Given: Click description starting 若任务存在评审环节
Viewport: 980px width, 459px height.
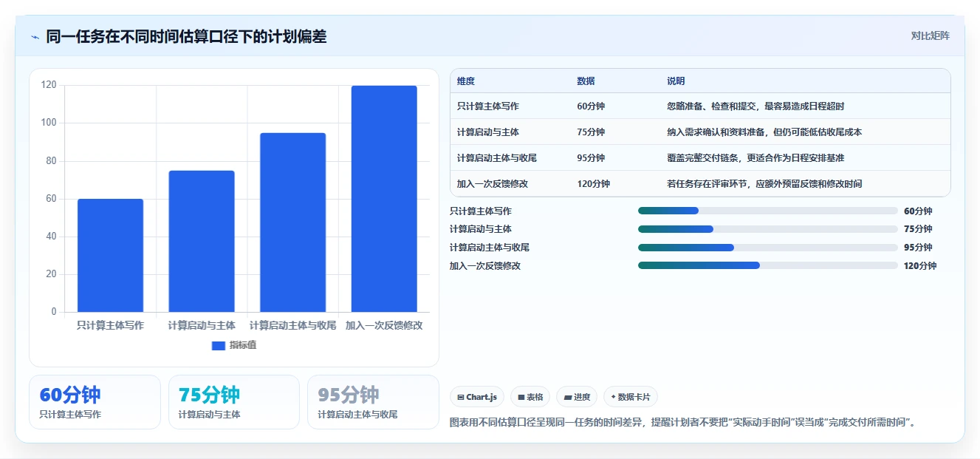Looking at the screenshot, I should pos(764,184).
